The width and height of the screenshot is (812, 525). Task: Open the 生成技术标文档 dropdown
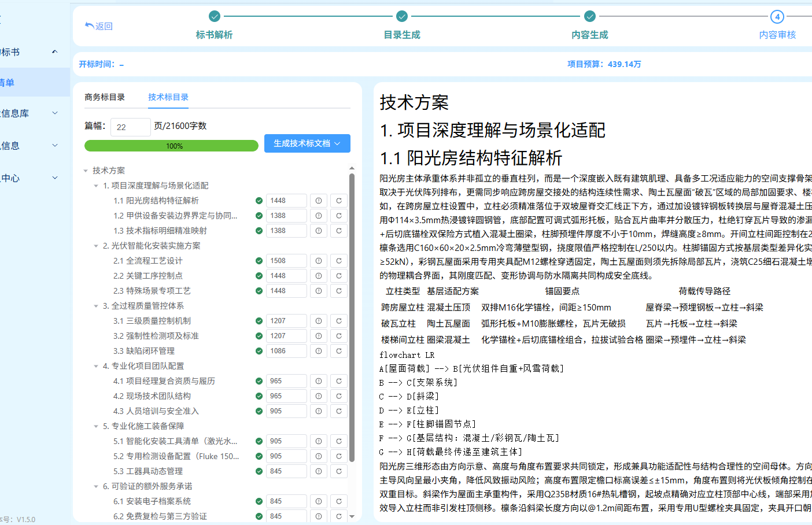click(x=307, y=143)
